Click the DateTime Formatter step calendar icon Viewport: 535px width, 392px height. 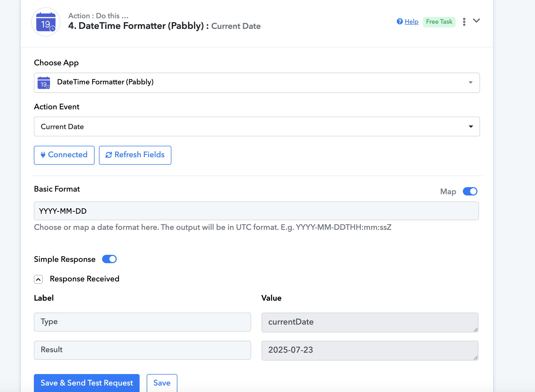[x=46, y=22]
